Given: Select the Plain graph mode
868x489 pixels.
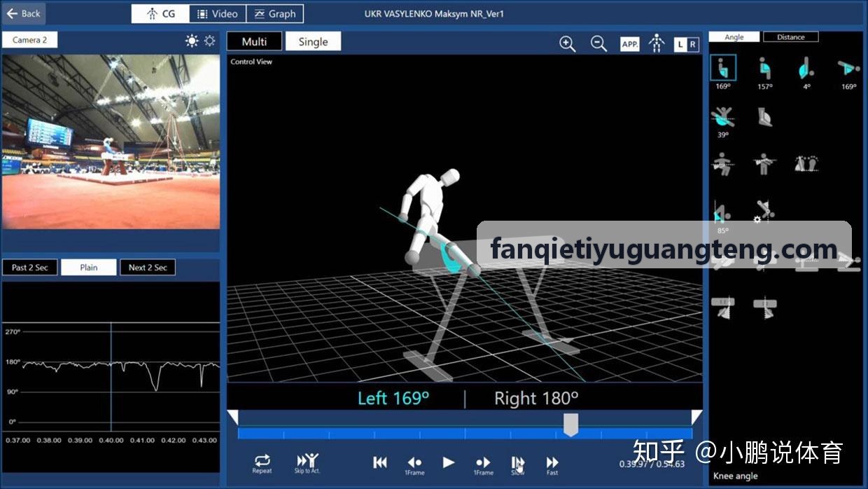Looking at the screenshot, I should click(89, 268).
